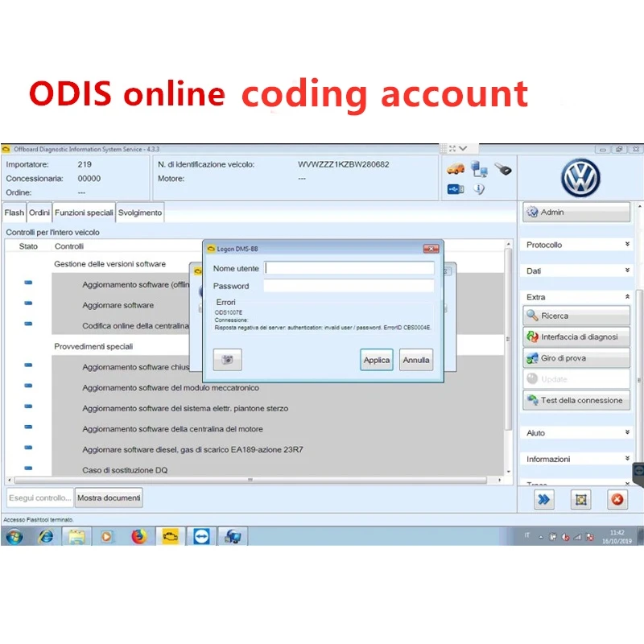Click the red stop/exit icon button
The height and width of the screenshot is (644, 644).
click(x=617, y=499)
